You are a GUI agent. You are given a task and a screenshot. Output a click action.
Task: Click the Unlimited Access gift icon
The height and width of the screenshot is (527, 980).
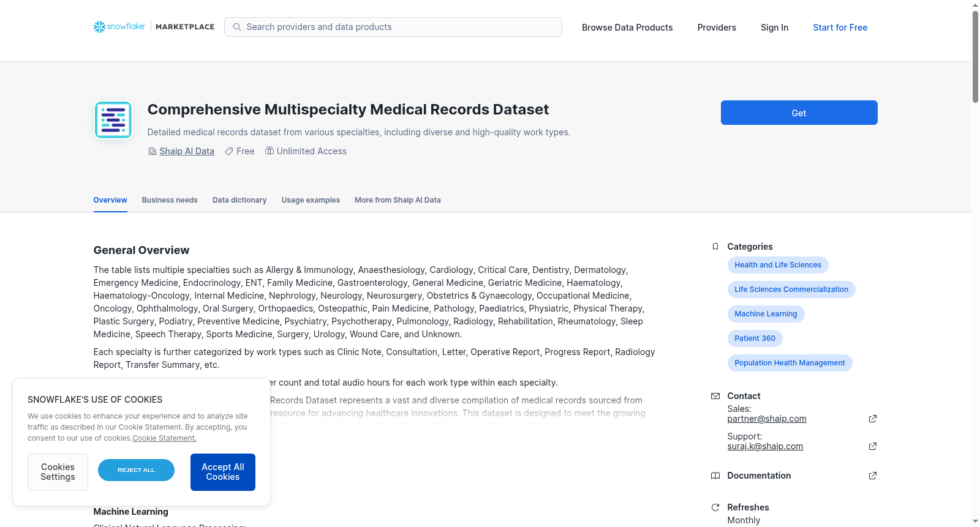point(269,151)
